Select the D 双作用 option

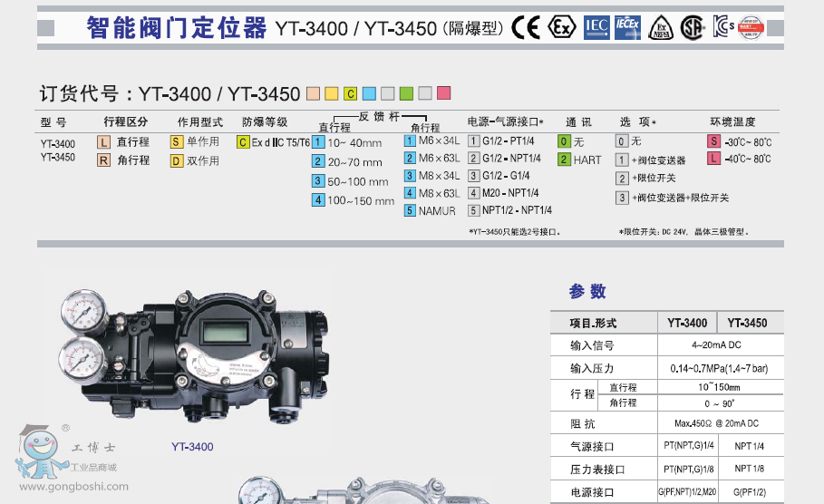pos(195,160)
